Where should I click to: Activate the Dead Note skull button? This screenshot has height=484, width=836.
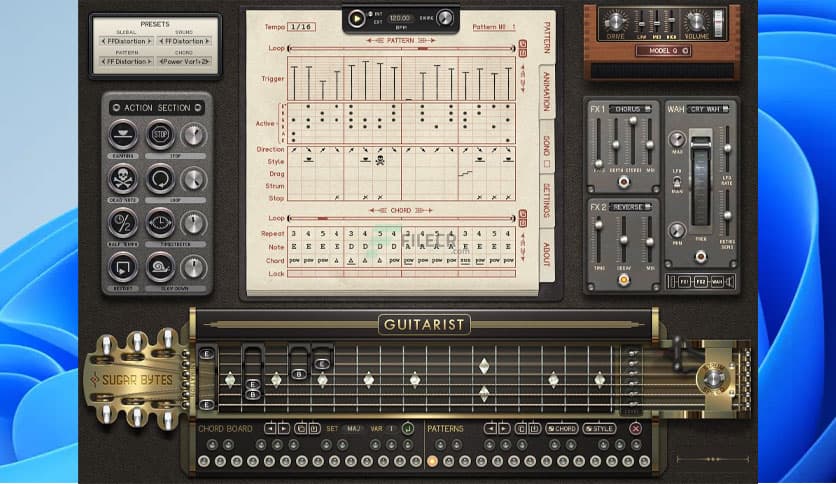(x=123, y=179)
